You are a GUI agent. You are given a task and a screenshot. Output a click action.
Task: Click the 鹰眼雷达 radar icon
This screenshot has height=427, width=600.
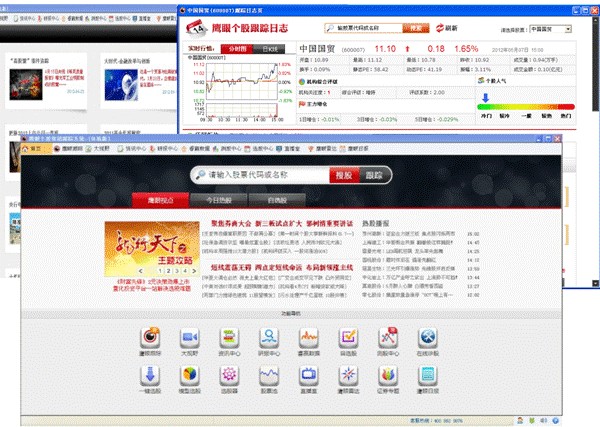(x=349, y=376)
